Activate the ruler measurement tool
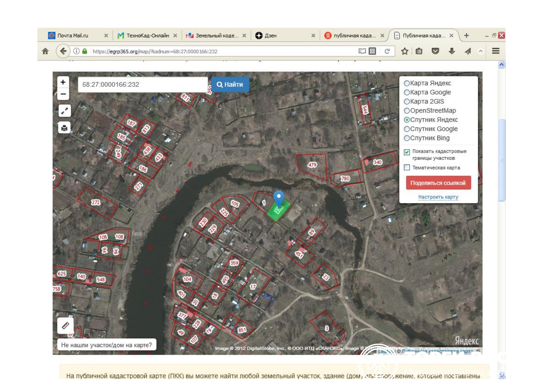Viewport: 555px width, 392px height. coord(65,326)
